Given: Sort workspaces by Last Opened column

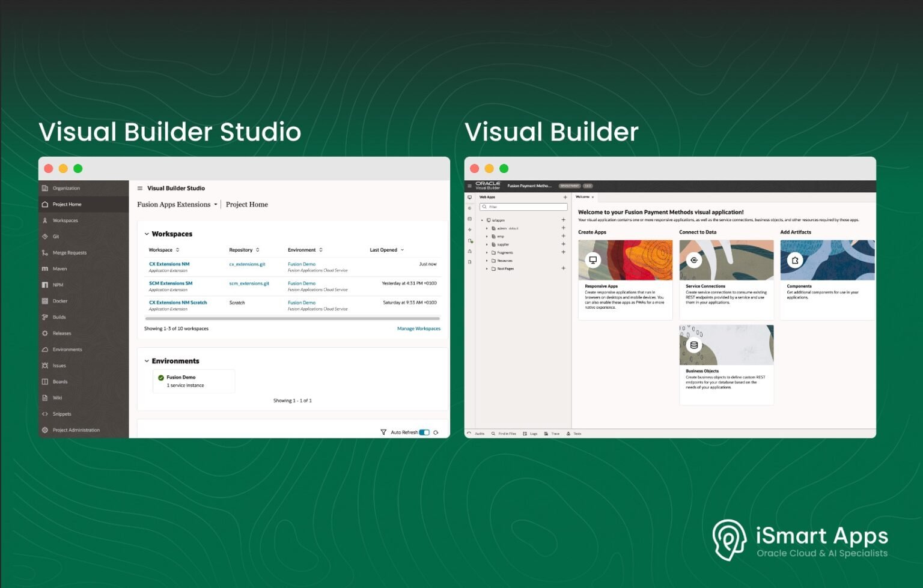Looking at the screenshot, I should 386,250.
